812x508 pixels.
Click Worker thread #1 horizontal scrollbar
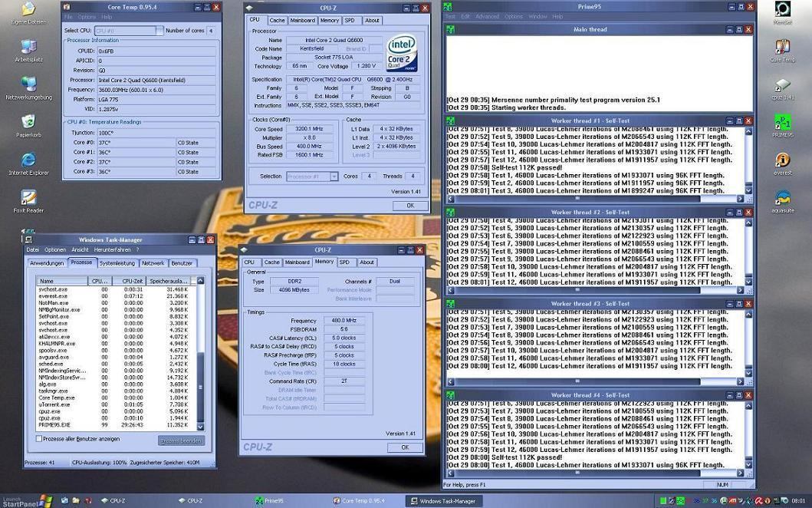click(x=595, y=199)
